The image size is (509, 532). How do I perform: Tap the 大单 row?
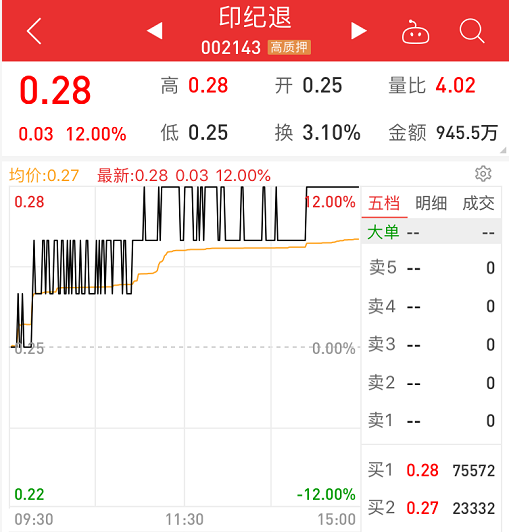431,231
